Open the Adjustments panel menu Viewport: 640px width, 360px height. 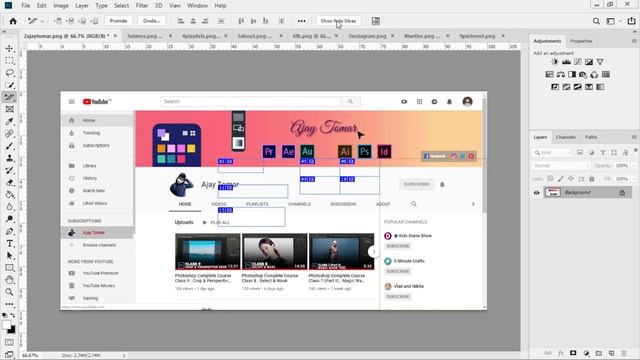pos(634,41)
